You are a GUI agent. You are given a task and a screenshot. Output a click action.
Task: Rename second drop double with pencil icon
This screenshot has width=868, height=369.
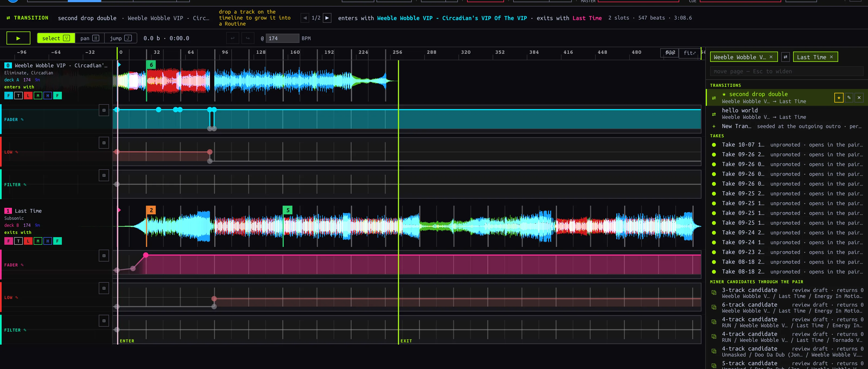tap(849, 98)
